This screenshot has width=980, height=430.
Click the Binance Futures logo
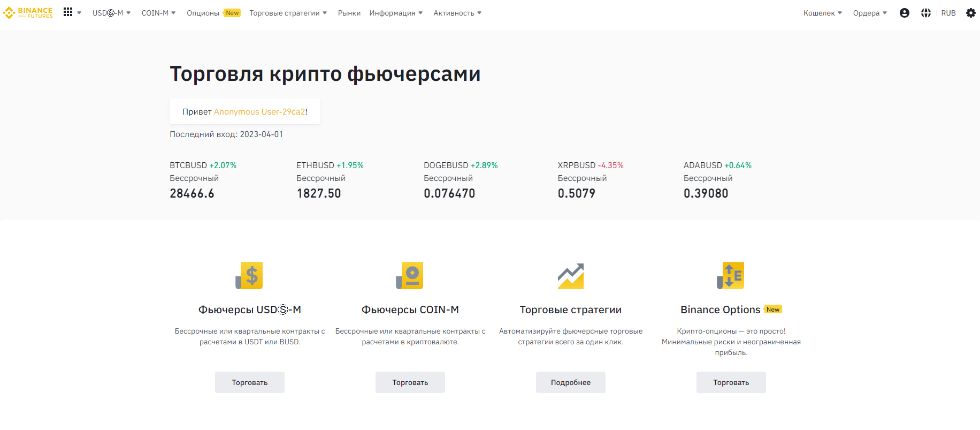click(28, 13)
